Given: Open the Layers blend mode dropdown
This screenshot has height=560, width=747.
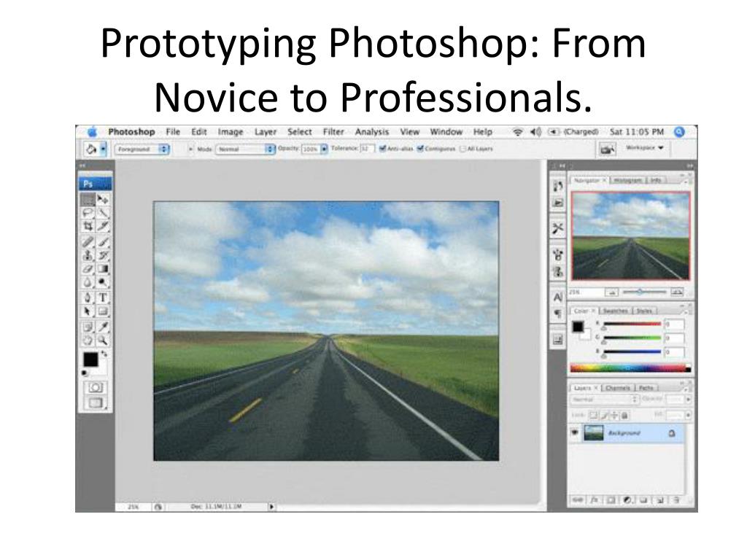Looking at the screenshot, I should (x=604, y=400).
